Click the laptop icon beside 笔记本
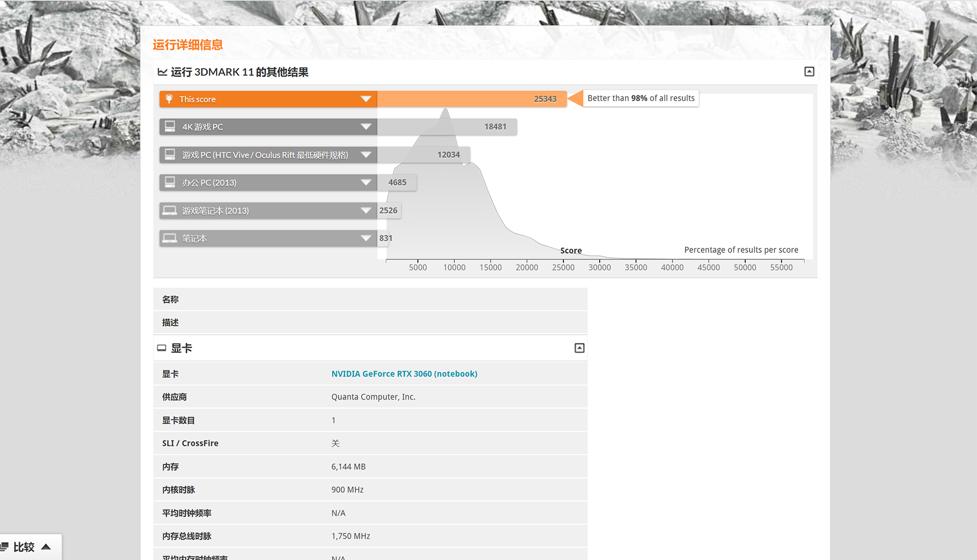Screen dimensions: 977x560 [x=170, y=238]
